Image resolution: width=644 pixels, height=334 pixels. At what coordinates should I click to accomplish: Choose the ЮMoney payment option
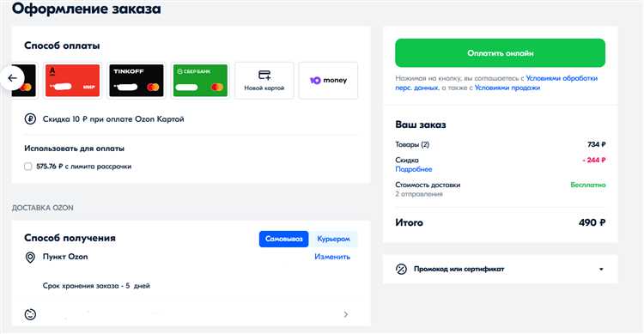point(328,81)
